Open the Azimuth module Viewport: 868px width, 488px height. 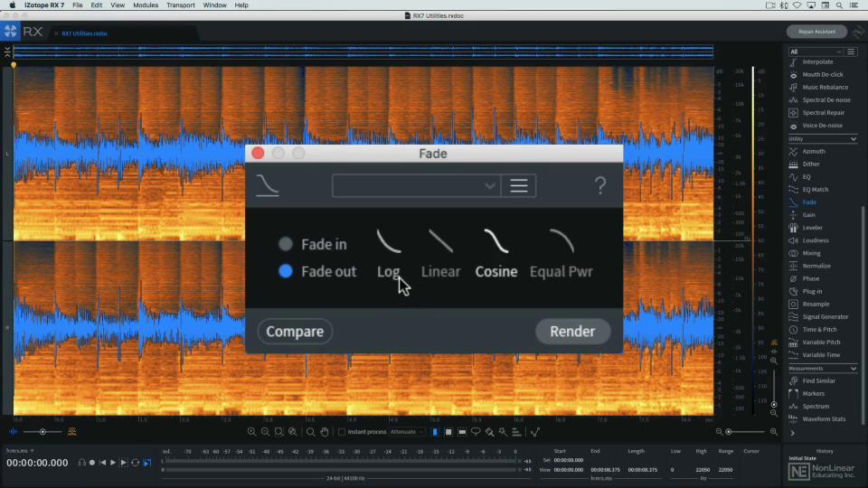tap(813, 152)
